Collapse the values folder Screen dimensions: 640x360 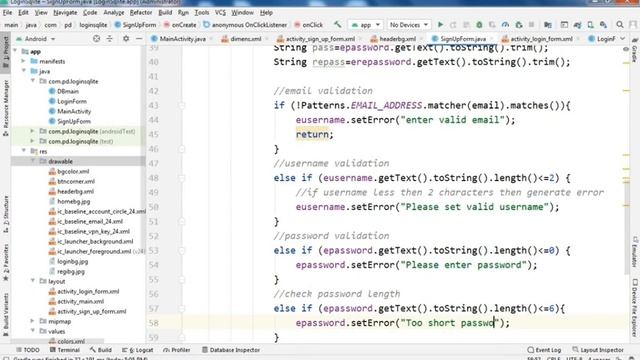pyautogui.click(x=33, y=331)
